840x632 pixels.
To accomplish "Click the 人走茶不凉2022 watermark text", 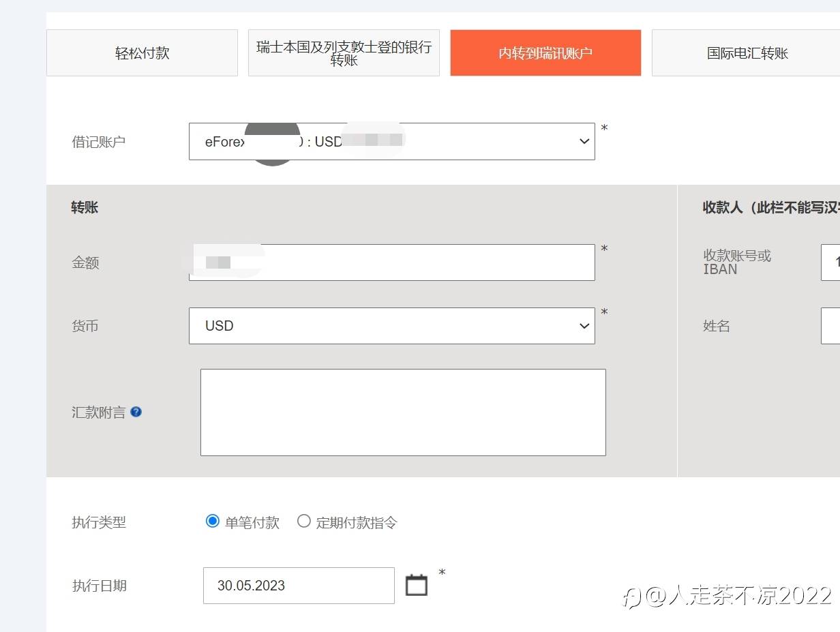I will click(x=740, y=596).
